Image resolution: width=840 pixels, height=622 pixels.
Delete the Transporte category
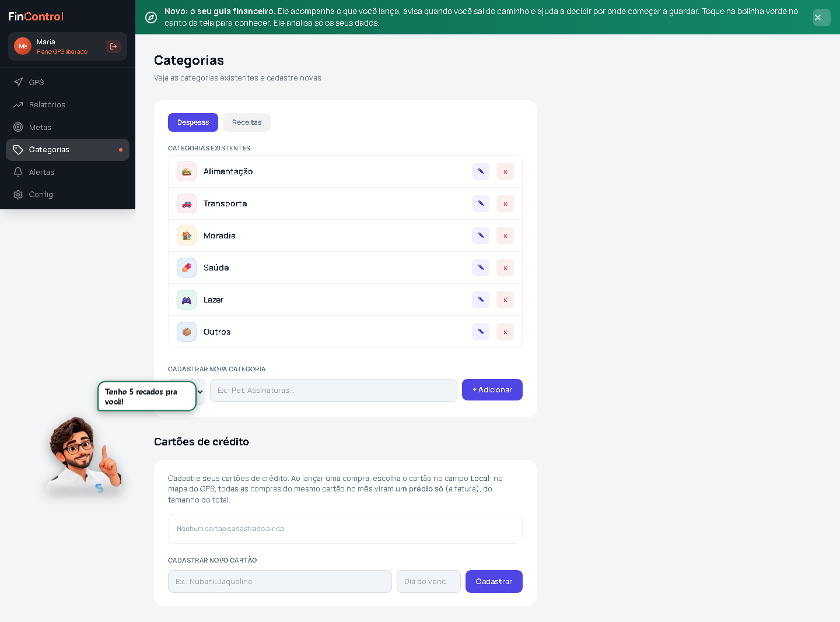click(505, 203)
